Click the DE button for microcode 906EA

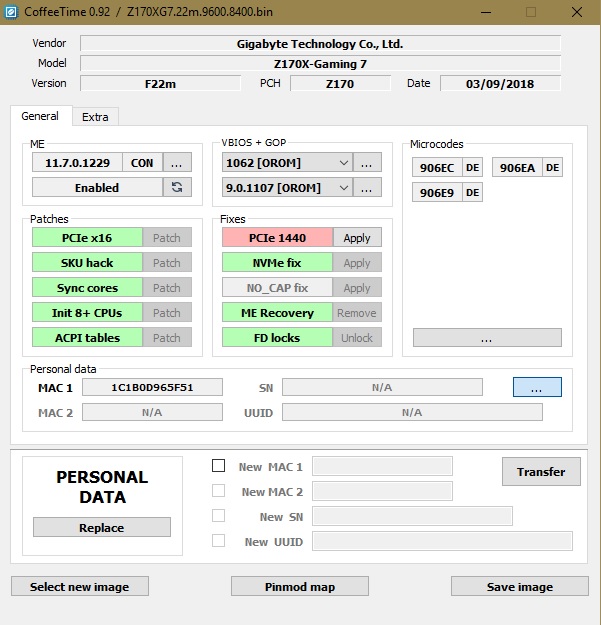(x=552, y=167)
